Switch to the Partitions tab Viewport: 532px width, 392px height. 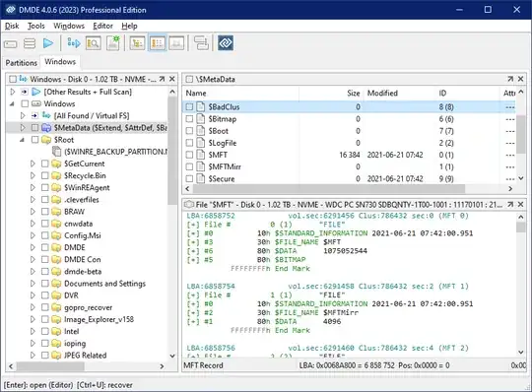click(22, 63)
